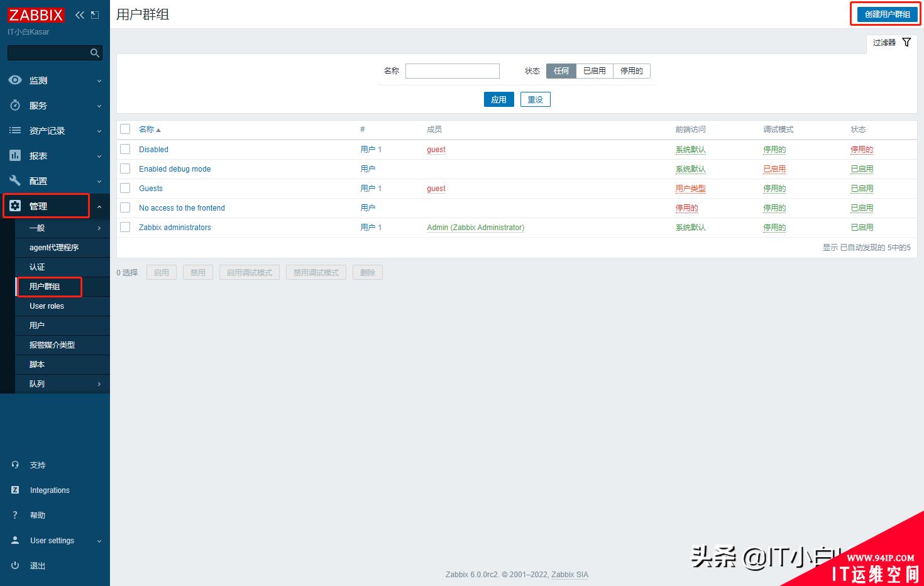Screen dimensions: 924x586
Task: Click the 监测 eye icon
Action: click(x=15, y=80)
